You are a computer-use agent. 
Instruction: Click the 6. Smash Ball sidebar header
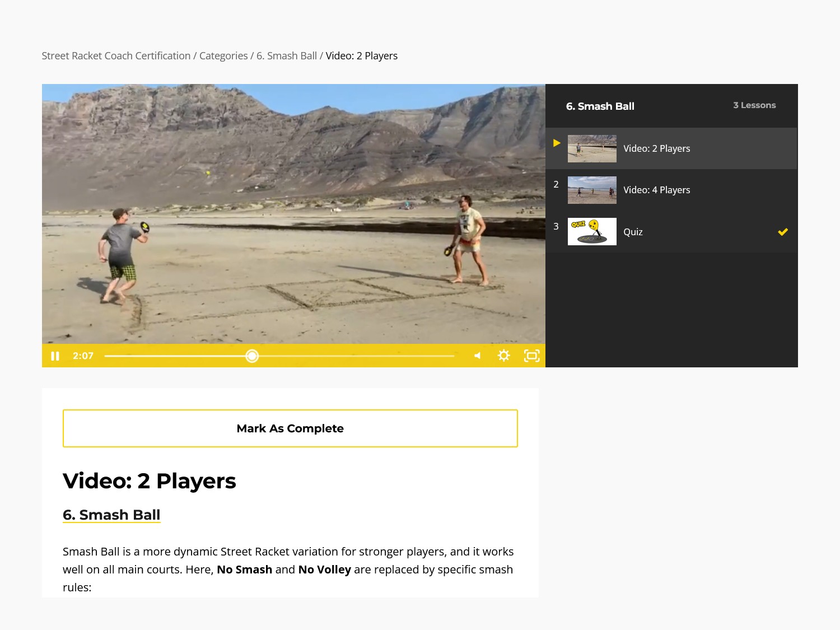pos(600,106)
